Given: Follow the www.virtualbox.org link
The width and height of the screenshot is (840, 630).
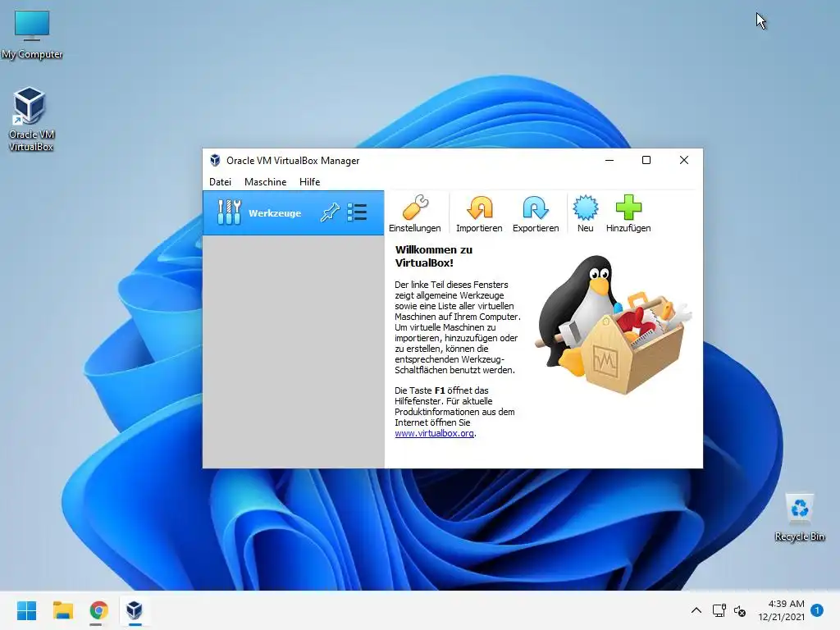Looking at the screenshot, I should (x=435, y=433).
